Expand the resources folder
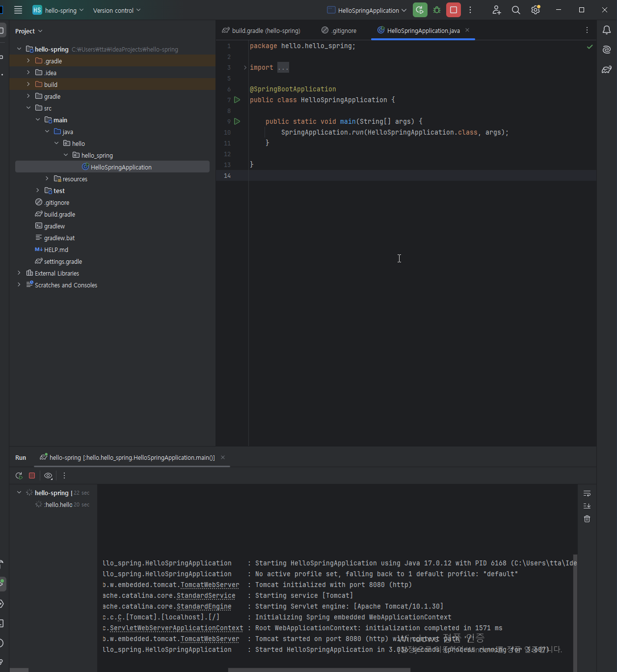 click(x=47, y=179)
